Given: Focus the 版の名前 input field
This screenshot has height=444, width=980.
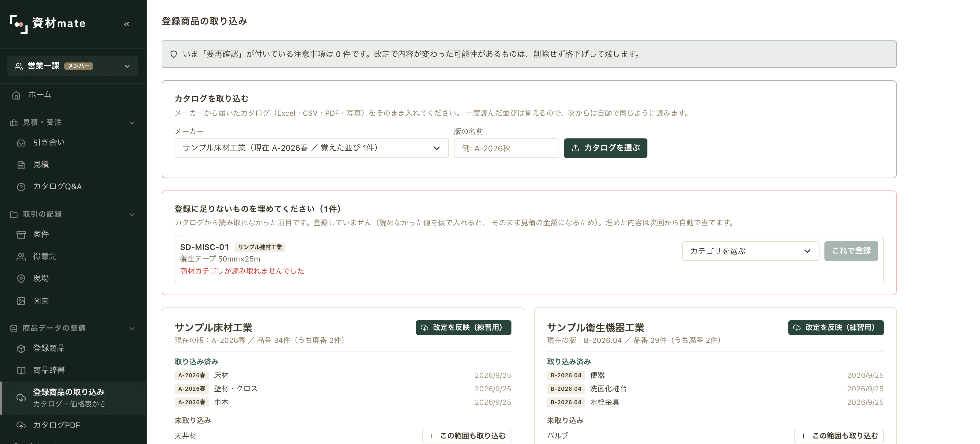Looking at the screenshot, I should [x=506, y=148].
